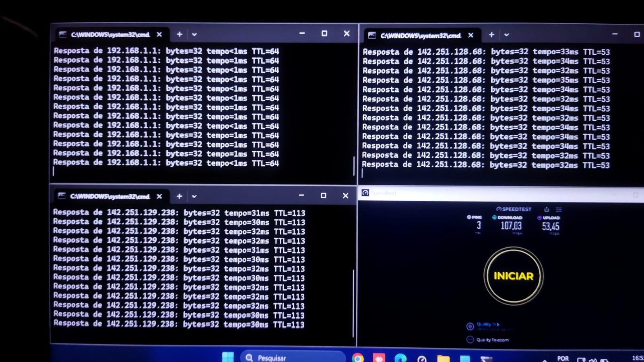Image resolution: width=644 pixels, height=362 pixels.
Task: Open the Speedtest hamburger menu icon
Action: pos(559,209)
